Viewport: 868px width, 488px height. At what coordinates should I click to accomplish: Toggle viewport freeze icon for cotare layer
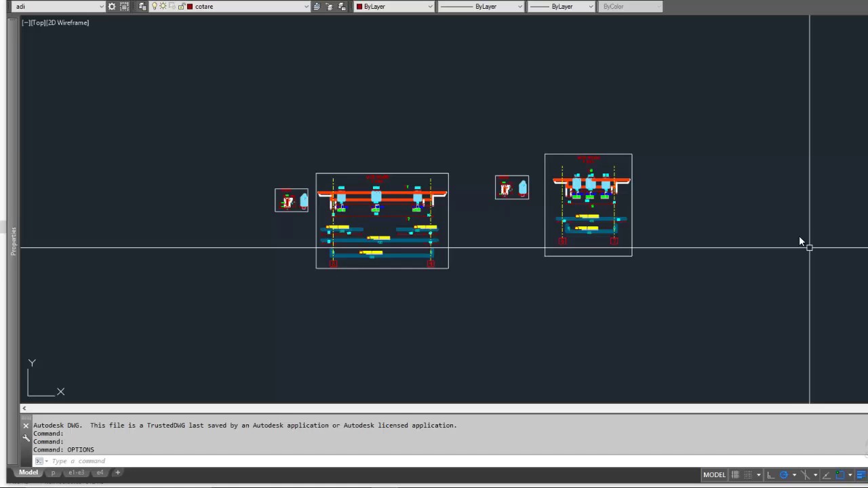pyautogui.click(x=172, y=6)
